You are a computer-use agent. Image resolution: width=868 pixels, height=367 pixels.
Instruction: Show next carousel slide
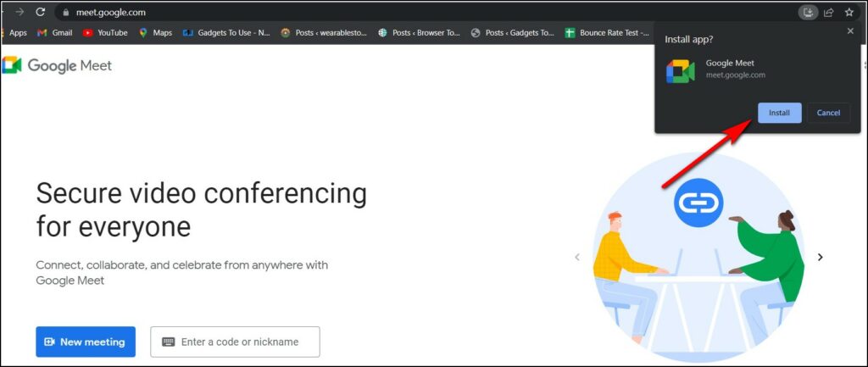(x=821, y=257)
